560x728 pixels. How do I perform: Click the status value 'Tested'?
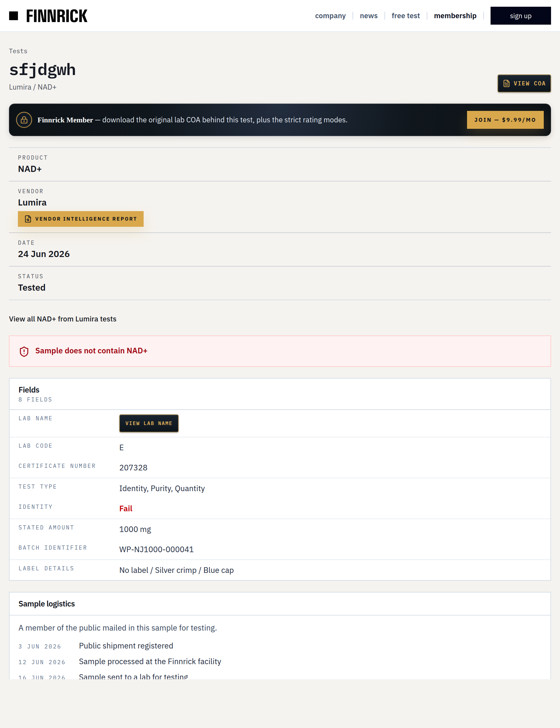click(32, 288)
